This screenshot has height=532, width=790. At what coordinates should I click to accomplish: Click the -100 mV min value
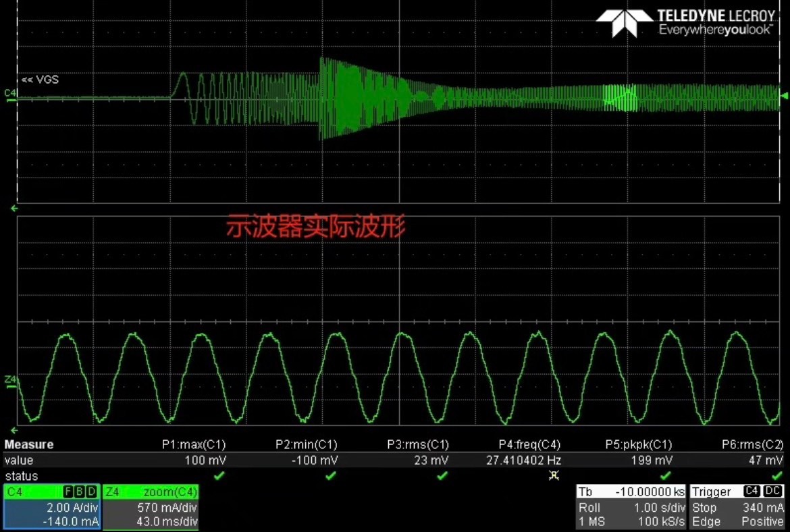point(315,460)
